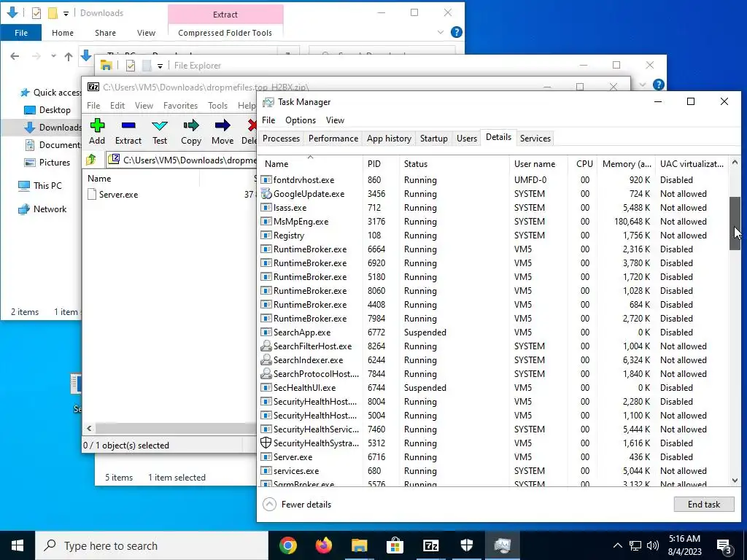This screenshot has width=747, height=560.
Task: Switch to the App history tab
Action: (389, 138)
